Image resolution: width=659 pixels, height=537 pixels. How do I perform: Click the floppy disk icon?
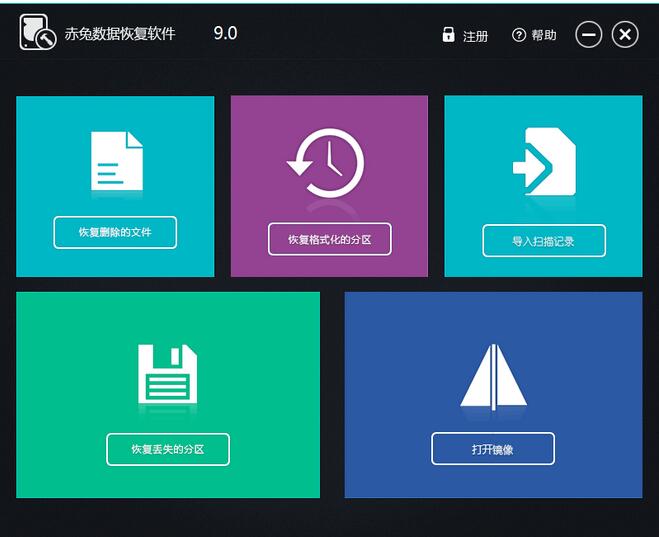(167, 374)
